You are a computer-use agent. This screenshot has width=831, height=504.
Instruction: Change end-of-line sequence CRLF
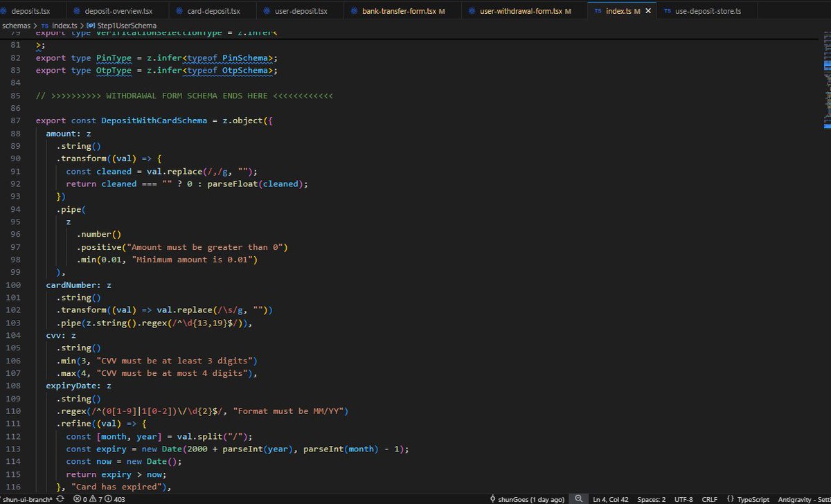pos(710,498)
